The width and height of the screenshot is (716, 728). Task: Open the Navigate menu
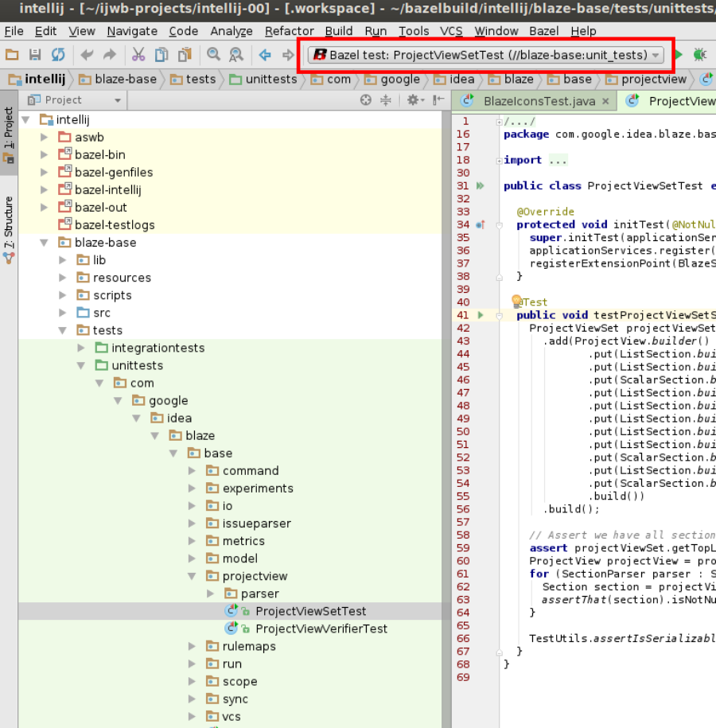pos(132,31)
